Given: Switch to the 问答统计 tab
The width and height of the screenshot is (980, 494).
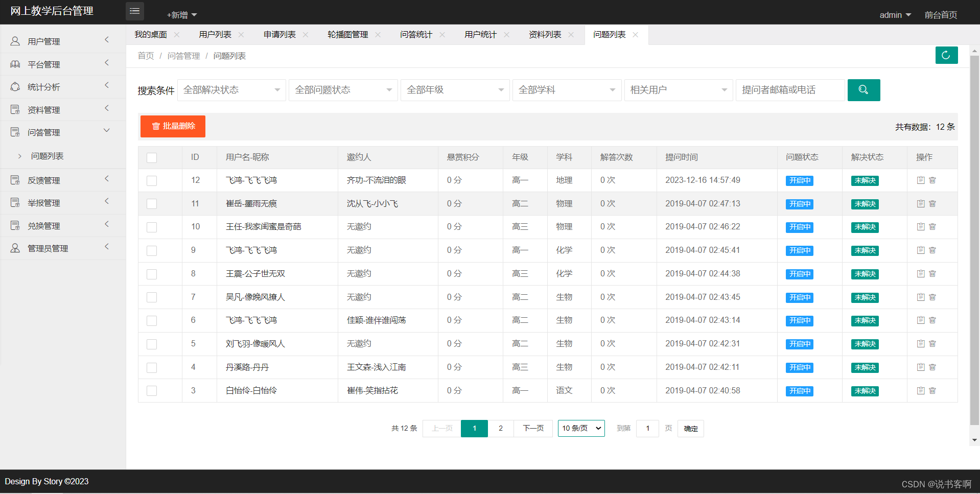Looking at the screenshot, I should pos(416,35).
